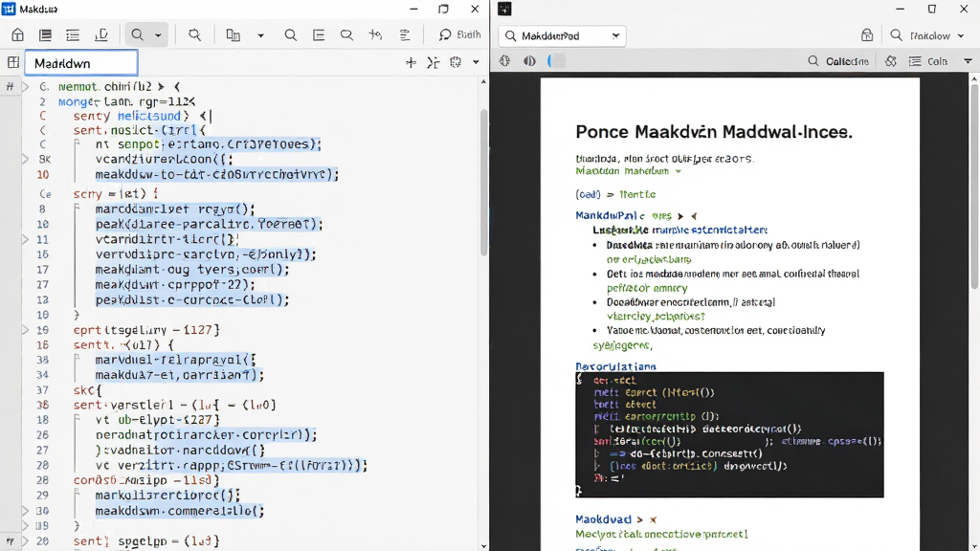Toggle fold arrow beside line 19

pyautogui.click(x=26, y=330)
